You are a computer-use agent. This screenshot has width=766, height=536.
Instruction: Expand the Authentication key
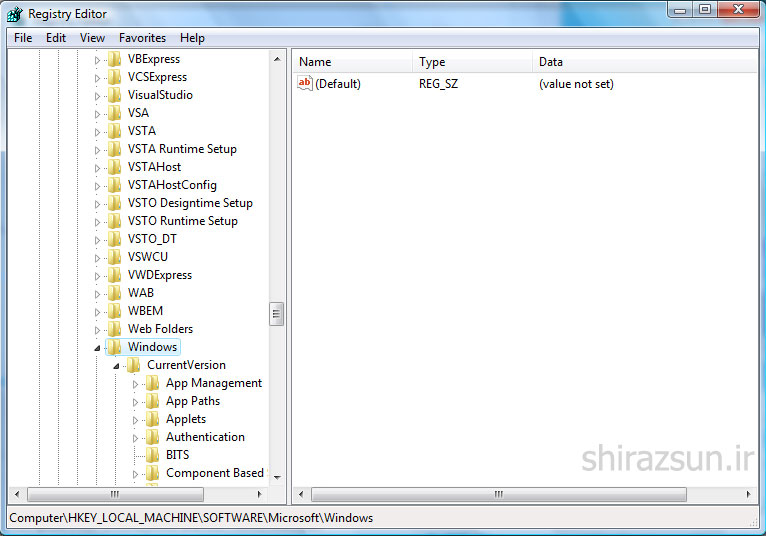click(135, 438)
